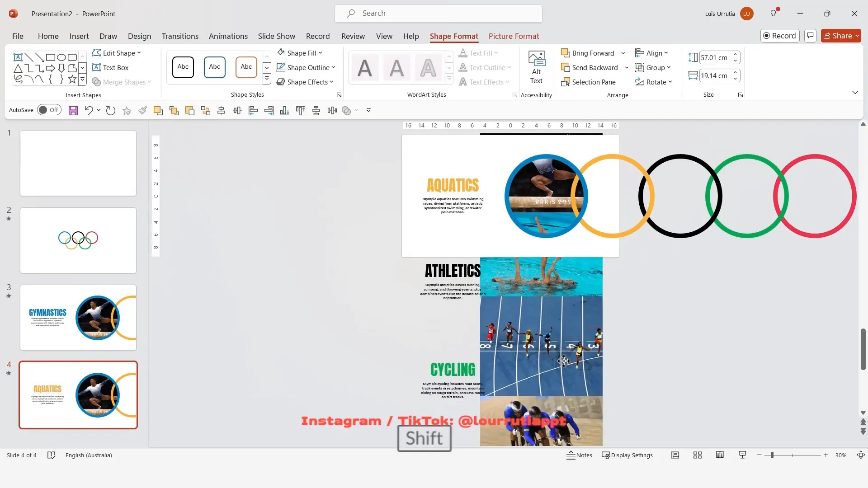
Task: Apply the black outline Abc shape style
Action: point(183,67)
